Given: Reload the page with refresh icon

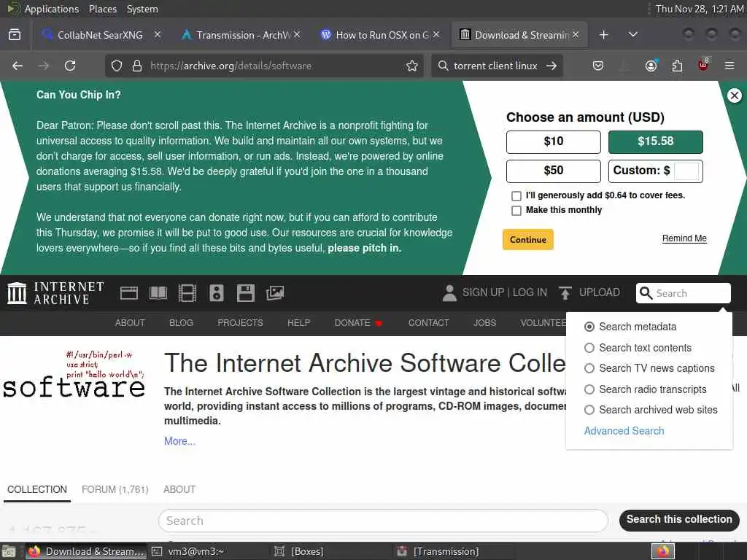Looking at the screenshot, I should (70, 66).
